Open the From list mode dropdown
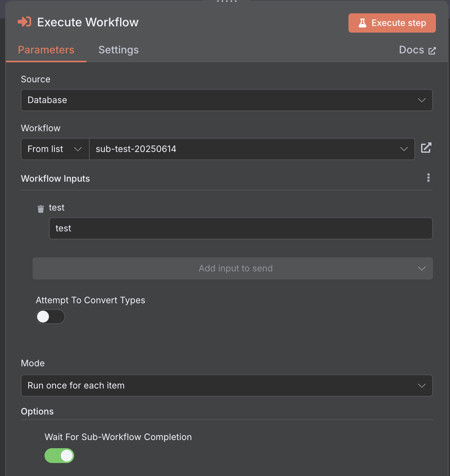The width and height of the screenshot is (450, 476). tap(55, 149)
